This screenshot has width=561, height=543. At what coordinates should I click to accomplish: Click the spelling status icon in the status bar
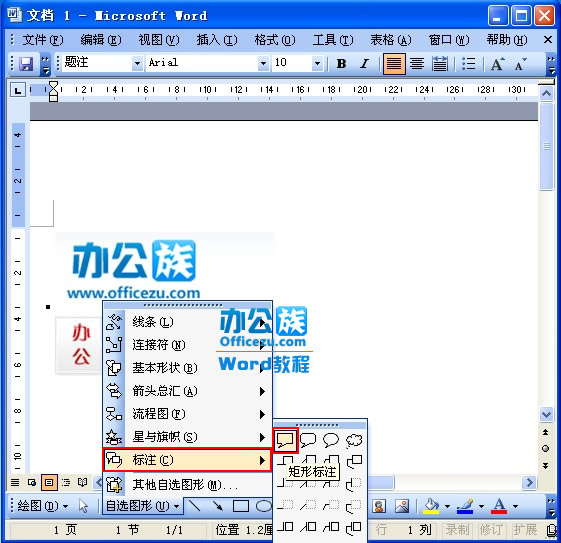tap(552, 530)
